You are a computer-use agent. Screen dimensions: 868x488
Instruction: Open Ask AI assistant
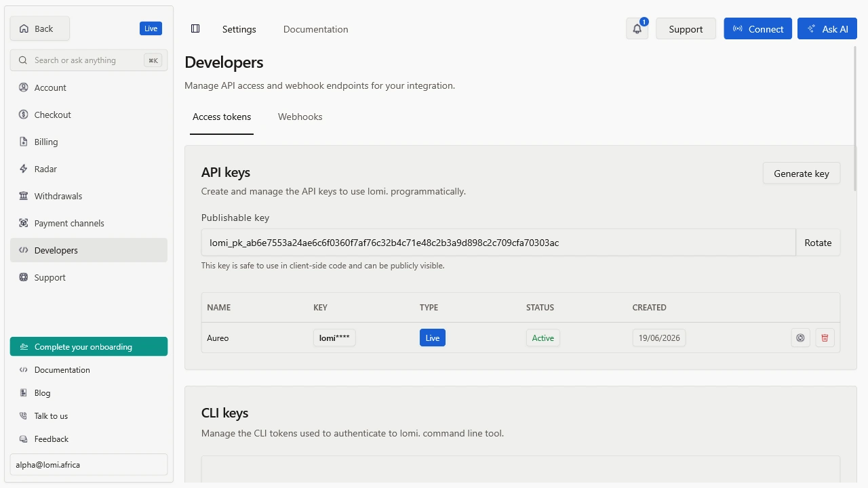[x=827, y=28]
